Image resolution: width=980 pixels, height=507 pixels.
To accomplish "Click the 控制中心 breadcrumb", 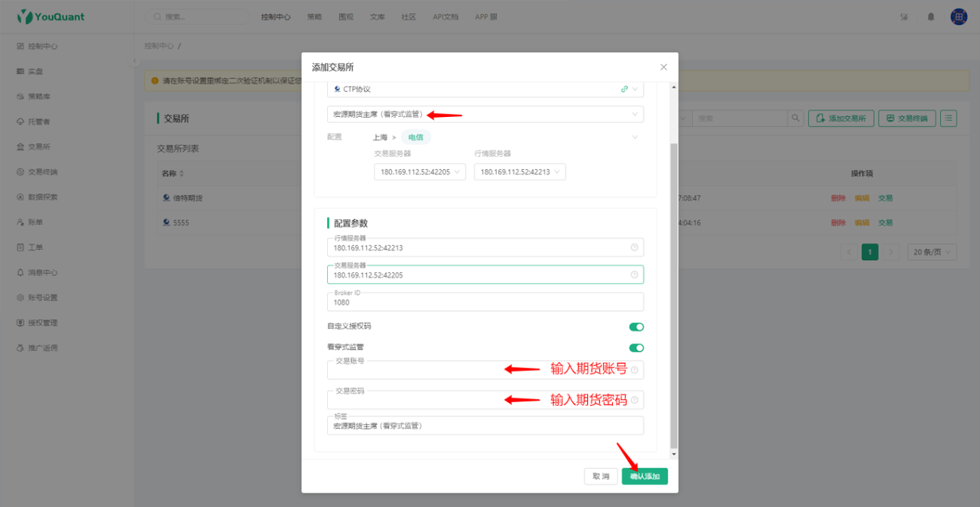I will 159,46.
